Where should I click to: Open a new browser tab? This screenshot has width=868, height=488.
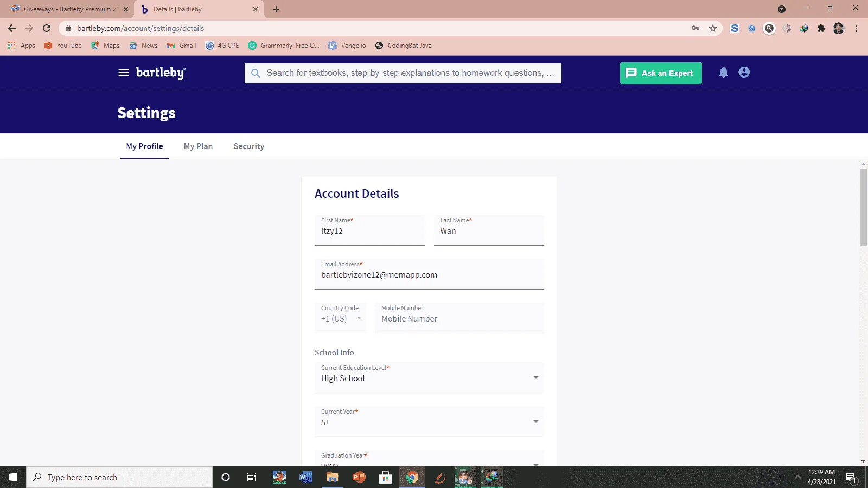[x=276, y=9]
